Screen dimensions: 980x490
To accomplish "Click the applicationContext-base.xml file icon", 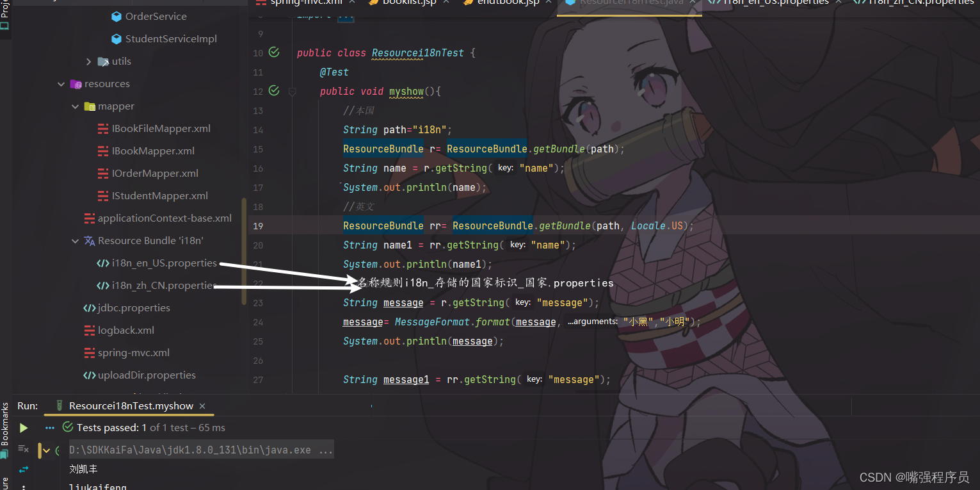I will click(x=89, y=218).
